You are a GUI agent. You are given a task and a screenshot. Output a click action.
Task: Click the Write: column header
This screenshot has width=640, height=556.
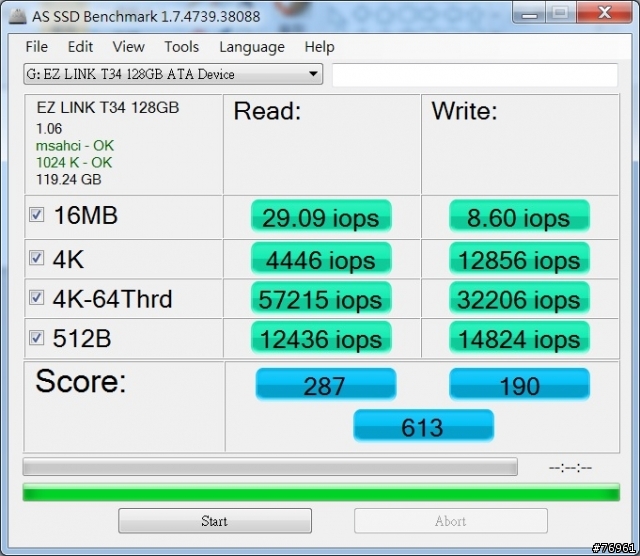tap(464, 111)
